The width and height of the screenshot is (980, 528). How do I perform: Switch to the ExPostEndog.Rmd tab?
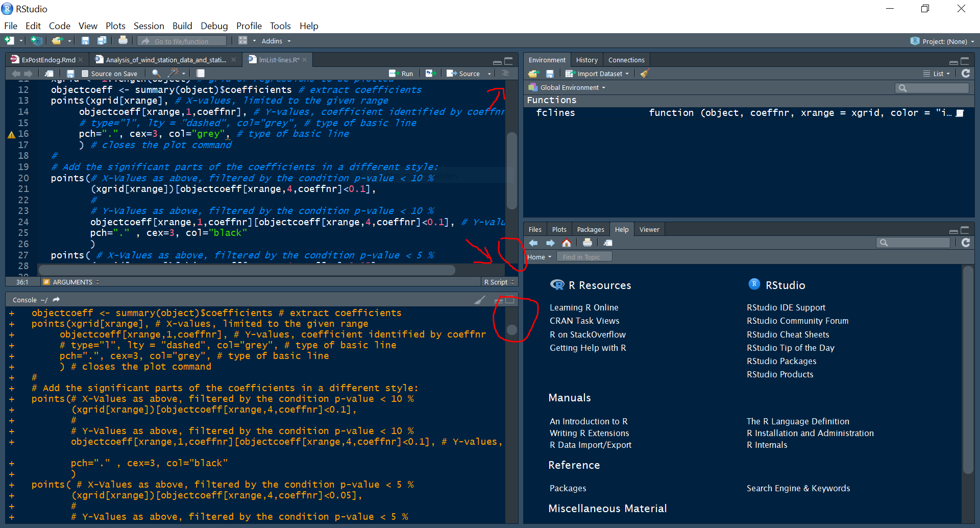(x=48, y=60)
